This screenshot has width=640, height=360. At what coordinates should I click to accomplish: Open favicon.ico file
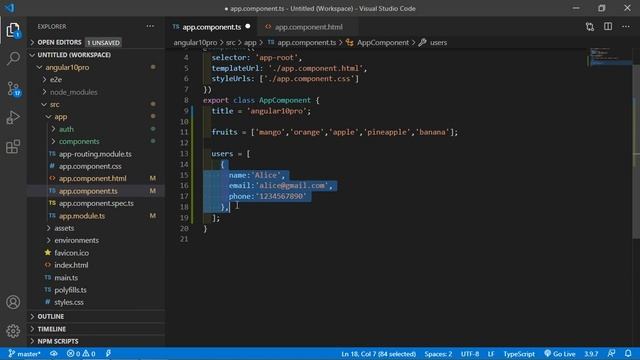click(96, 253)
